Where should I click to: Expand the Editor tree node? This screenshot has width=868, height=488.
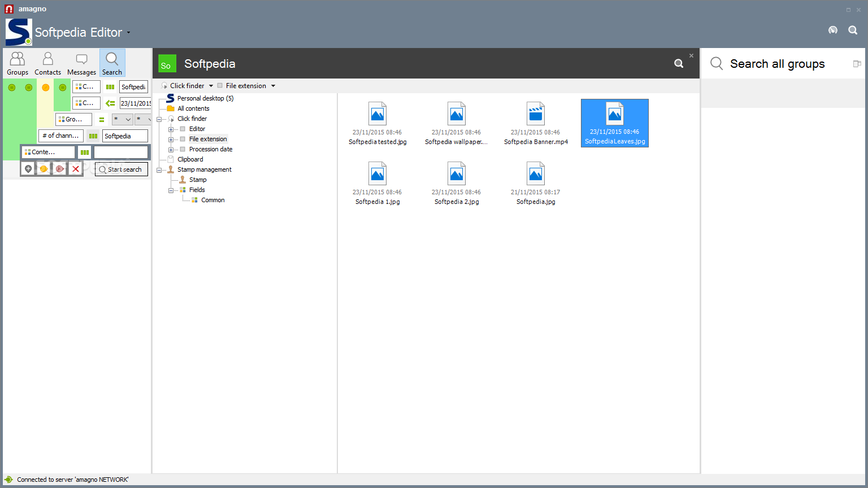pos(171,129)
